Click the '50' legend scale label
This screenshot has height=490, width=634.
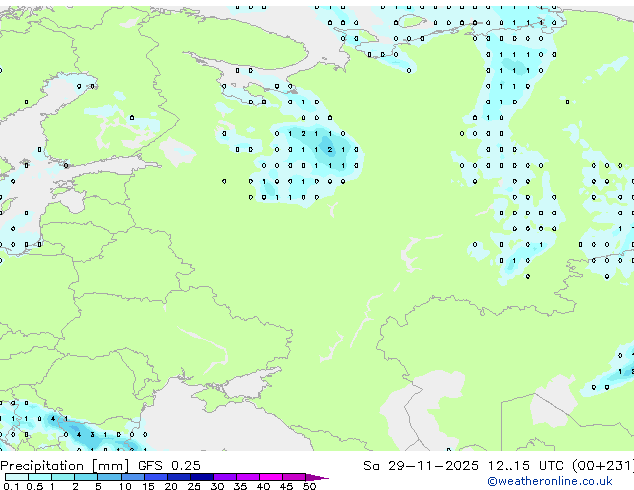[309, 486]
